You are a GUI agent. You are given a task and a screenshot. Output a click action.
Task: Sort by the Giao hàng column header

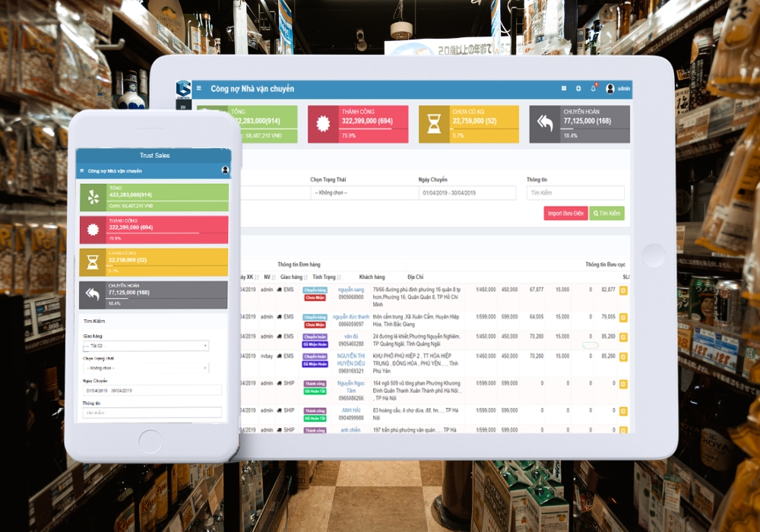coord(293,277)
